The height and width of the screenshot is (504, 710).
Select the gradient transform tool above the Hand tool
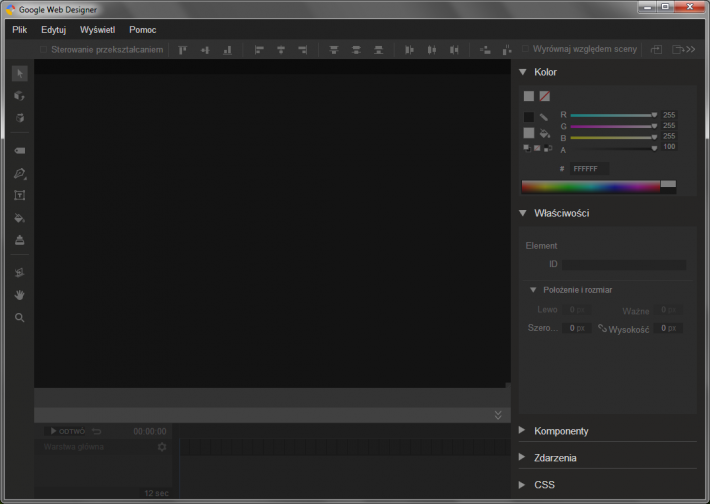tap(19, 272)
